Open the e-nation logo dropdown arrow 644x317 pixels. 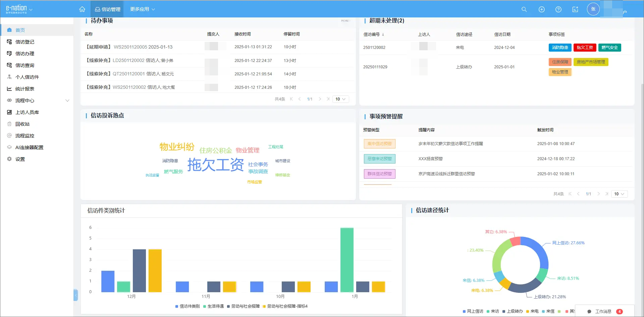pos(31,10)
